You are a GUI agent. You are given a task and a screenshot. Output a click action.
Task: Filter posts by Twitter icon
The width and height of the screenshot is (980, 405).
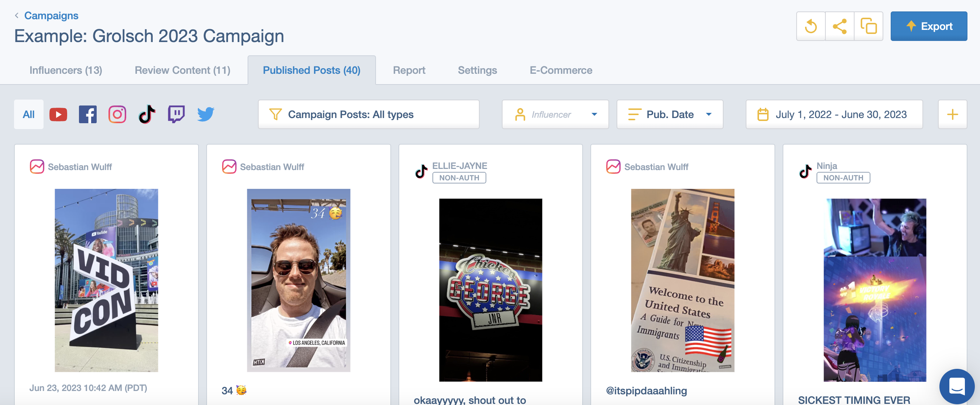[x=206, y=114]
